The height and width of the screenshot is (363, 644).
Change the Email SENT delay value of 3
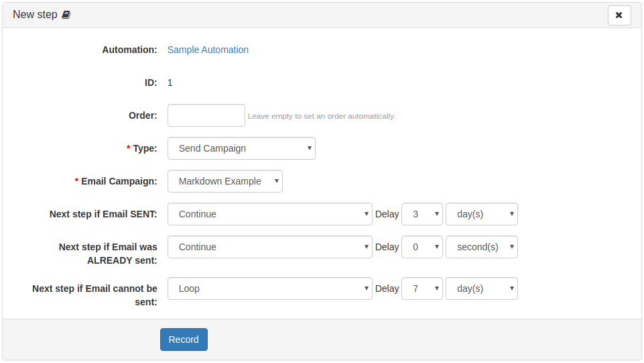point(422,214)
